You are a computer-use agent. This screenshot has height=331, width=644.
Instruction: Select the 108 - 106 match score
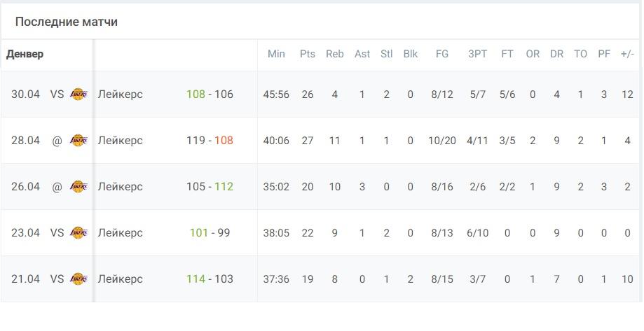(x=210, y=94)
